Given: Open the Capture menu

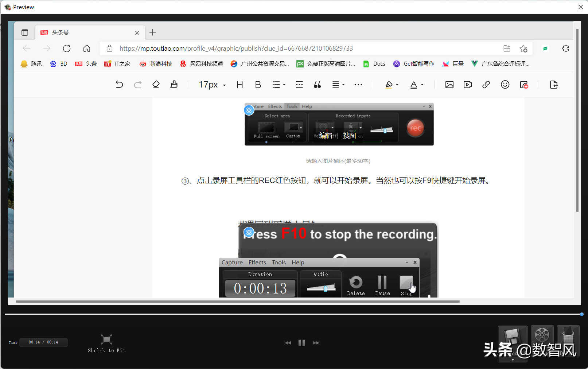Looking at the screenshot, I should click(x=232, y=263).
